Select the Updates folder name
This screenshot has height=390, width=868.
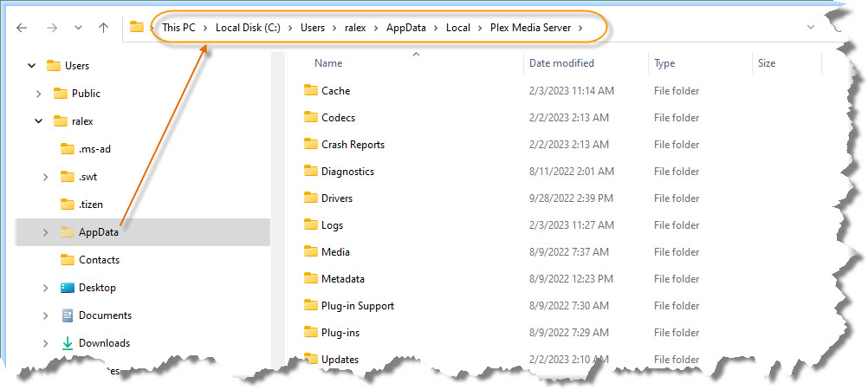340,360
